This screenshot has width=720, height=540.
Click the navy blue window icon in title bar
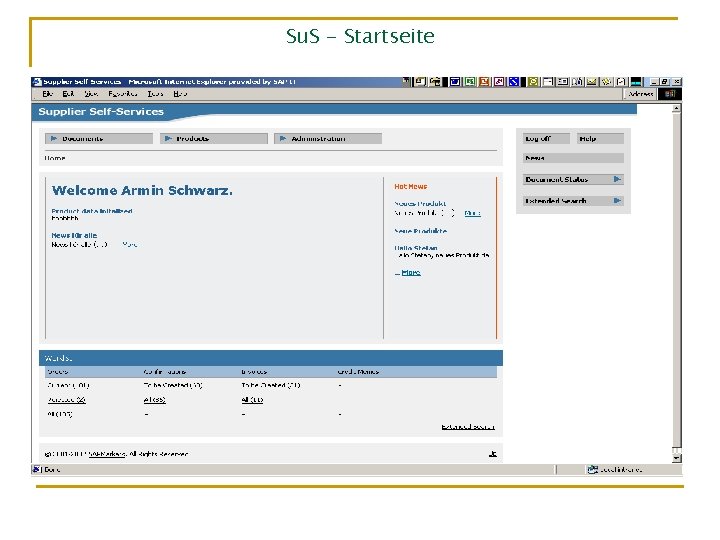point(455,82)
